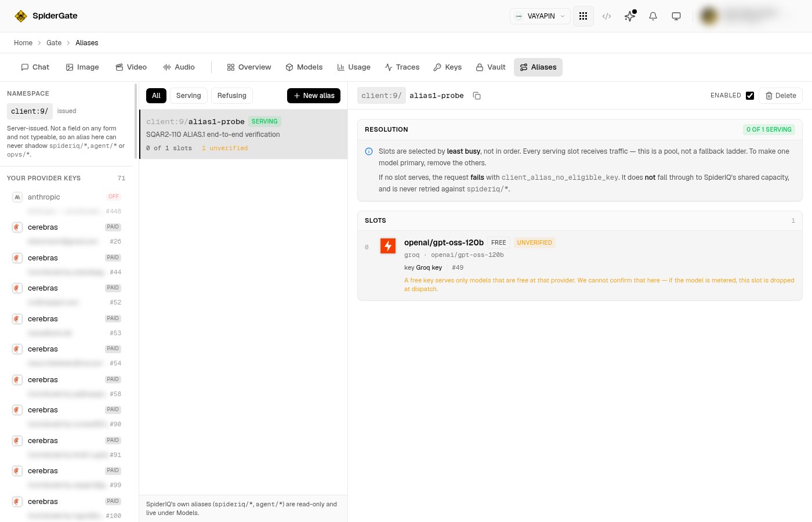812x522 pixels.
Task: Go to Gate breadcrumb
Action: 54,43
